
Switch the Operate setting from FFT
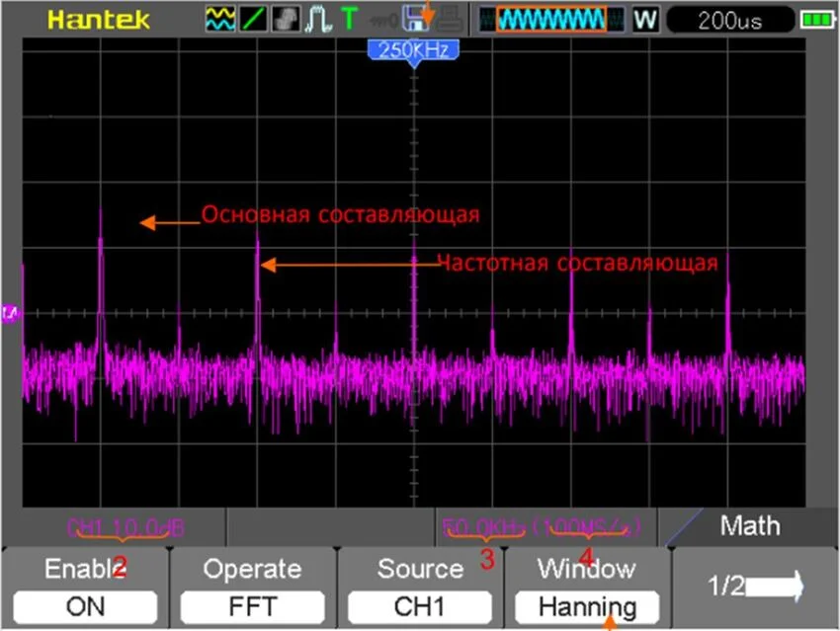pyautogui.click(x=252, y=606)
